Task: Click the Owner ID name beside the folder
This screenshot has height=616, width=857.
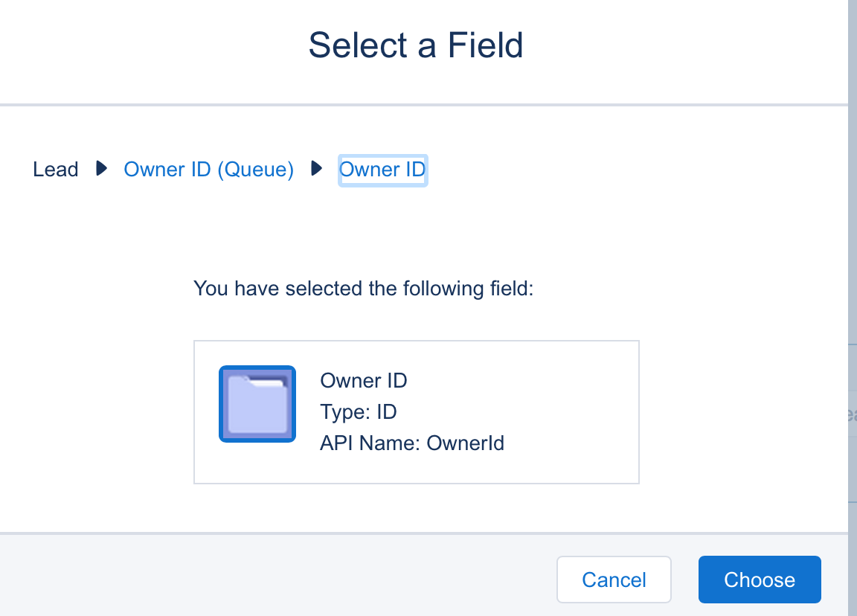Action: point(364,381)
